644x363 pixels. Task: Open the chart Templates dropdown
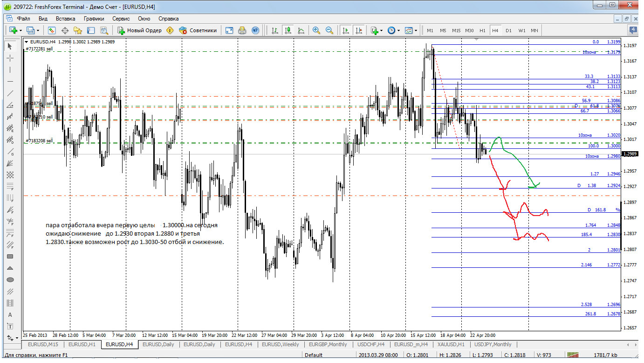point(410,30)
